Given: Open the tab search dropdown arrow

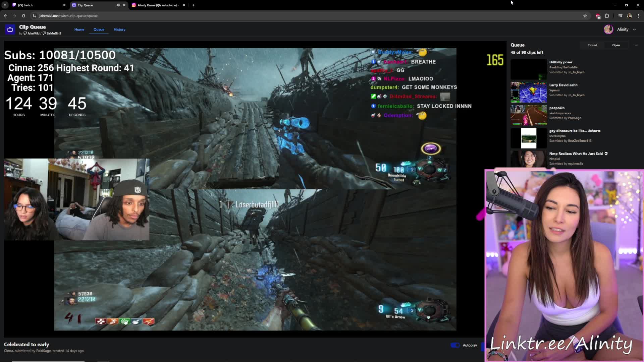Looking at the screenshot, I should [x=5, y=5].
